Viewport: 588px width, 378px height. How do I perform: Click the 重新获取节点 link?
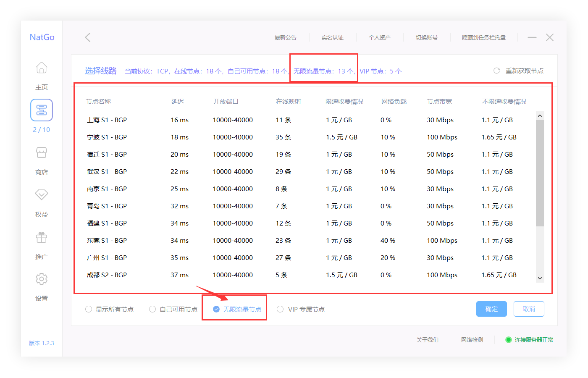[x=525, y=71]
